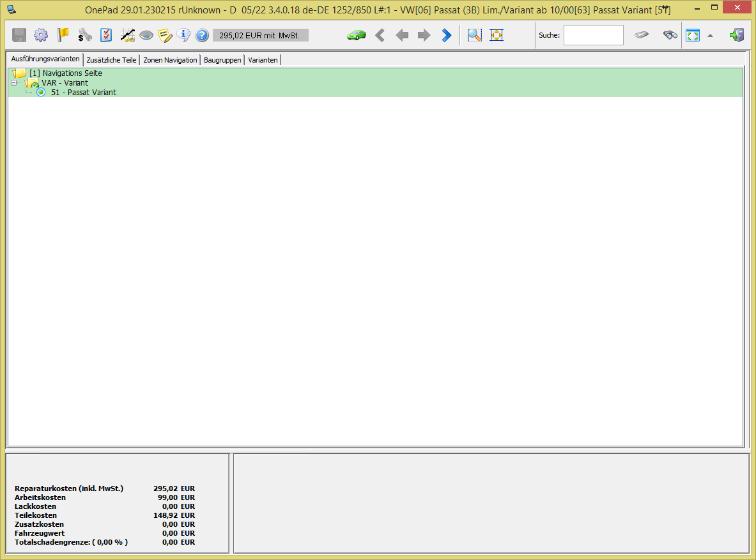Switch to the Baugruppen tab
756x560 pixels.
[222, 60]
